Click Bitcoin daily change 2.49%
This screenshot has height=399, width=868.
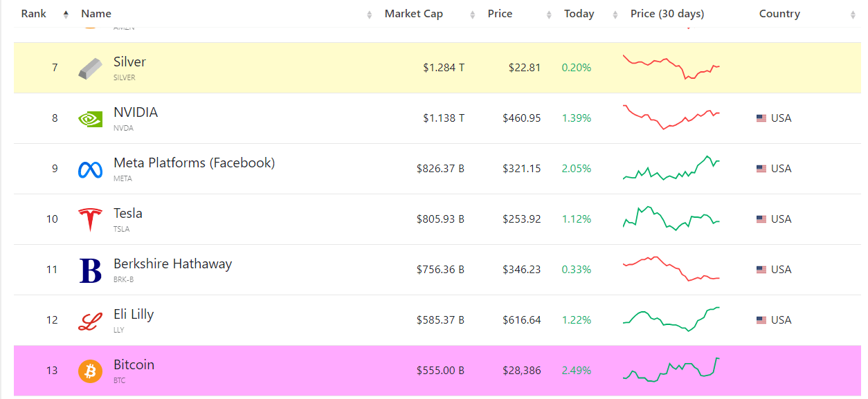577,371
